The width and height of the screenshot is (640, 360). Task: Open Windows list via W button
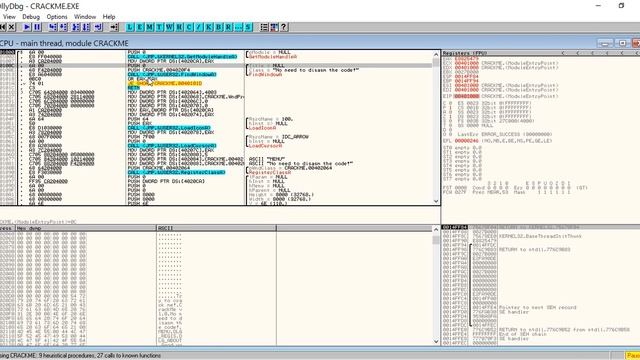coord(169,27)
